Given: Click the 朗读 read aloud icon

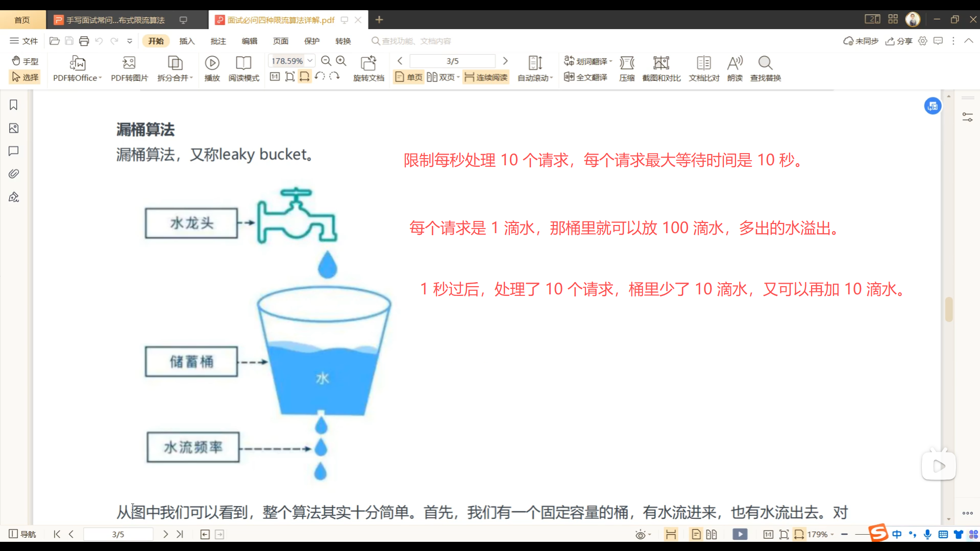Looking at the screenshot, I should pos(734,63).
